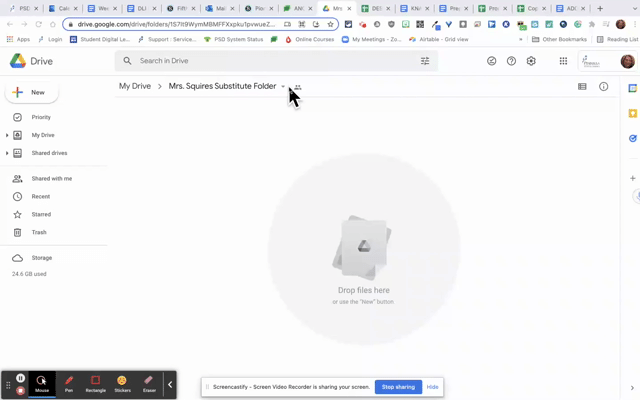Open Google Keep side panel icon

(x=633, y=113)
